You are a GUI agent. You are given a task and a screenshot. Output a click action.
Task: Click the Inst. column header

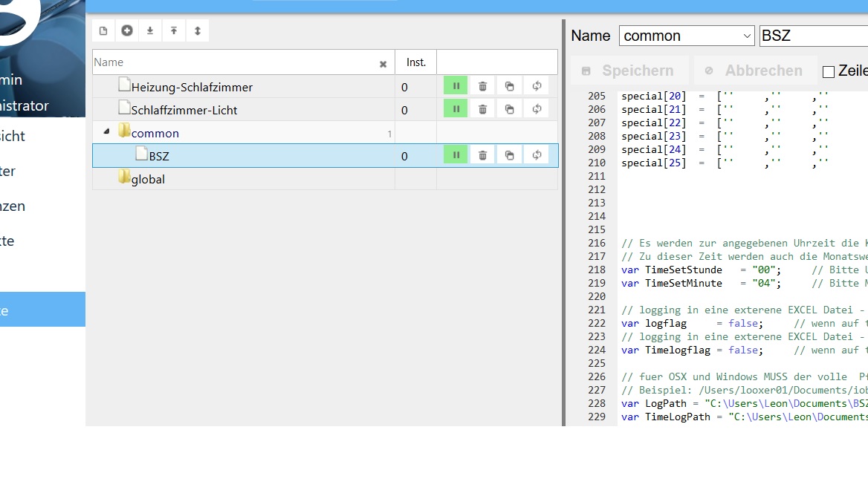pos(415,62)
